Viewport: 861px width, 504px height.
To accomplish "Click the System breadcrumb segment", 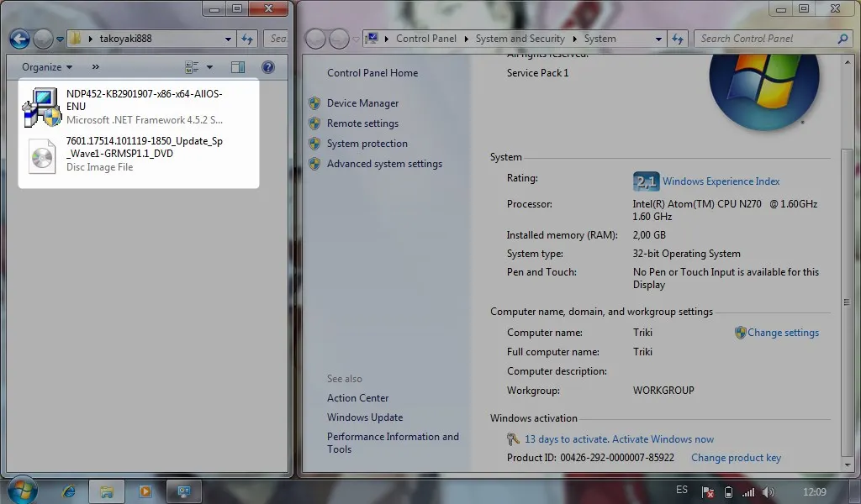I will (600, 39).
